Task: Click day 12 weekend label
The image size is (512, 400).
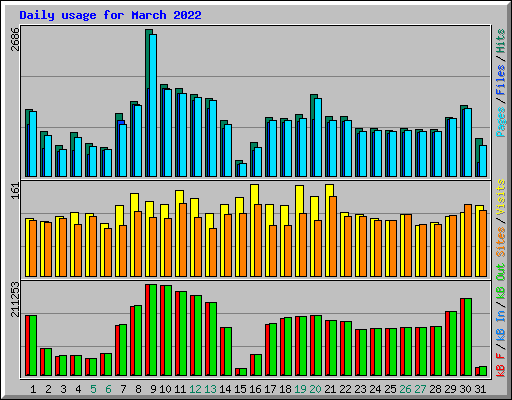Action: click(196, 389)
